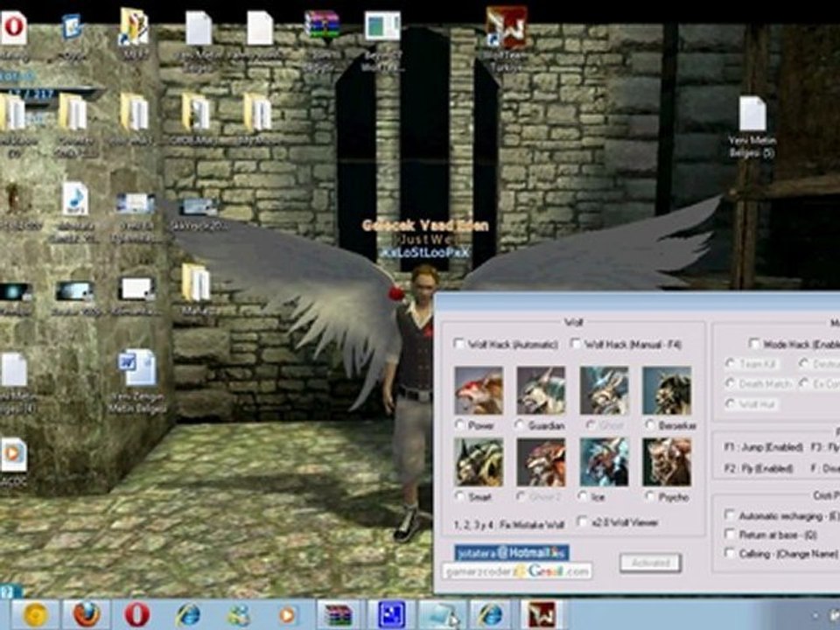This screenshot has width=840, height=630.
Task: Select the Death Match radio button
Action: coord(730,383)
